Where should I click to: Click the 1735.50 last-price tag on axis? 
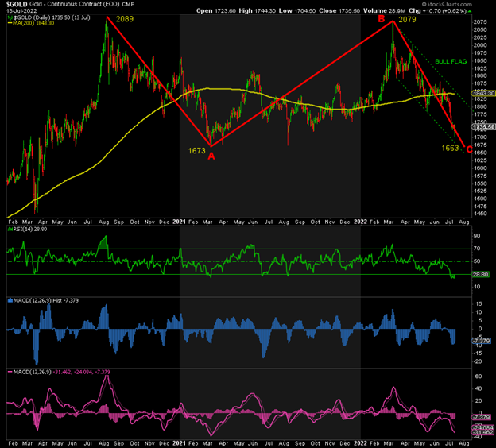[483, 127]
